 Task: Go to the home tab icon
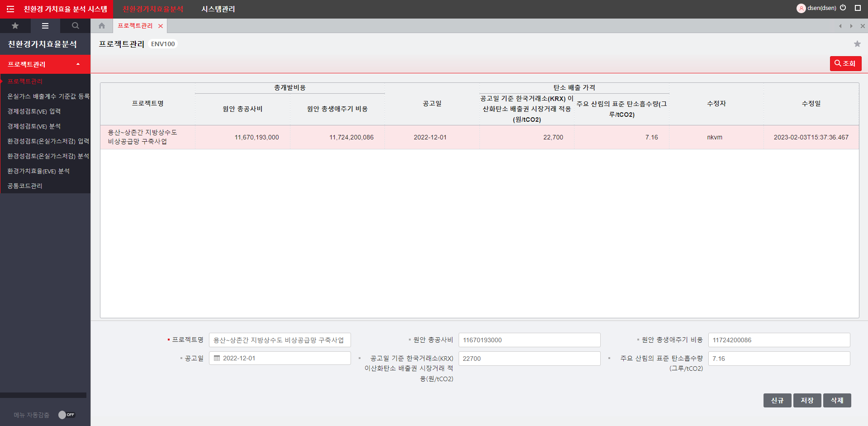102,26
